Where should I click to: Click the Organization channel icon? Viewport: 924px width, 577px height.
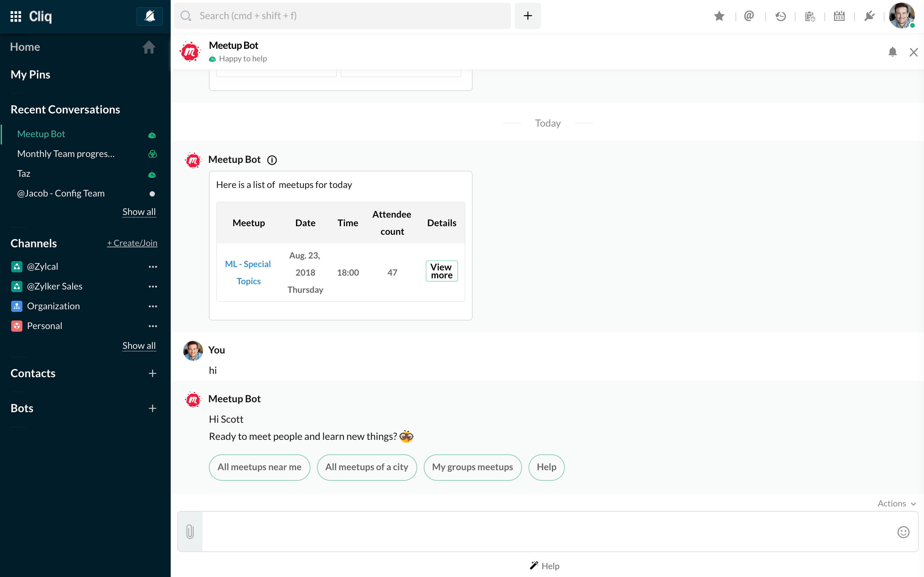(x=16, y=306)
